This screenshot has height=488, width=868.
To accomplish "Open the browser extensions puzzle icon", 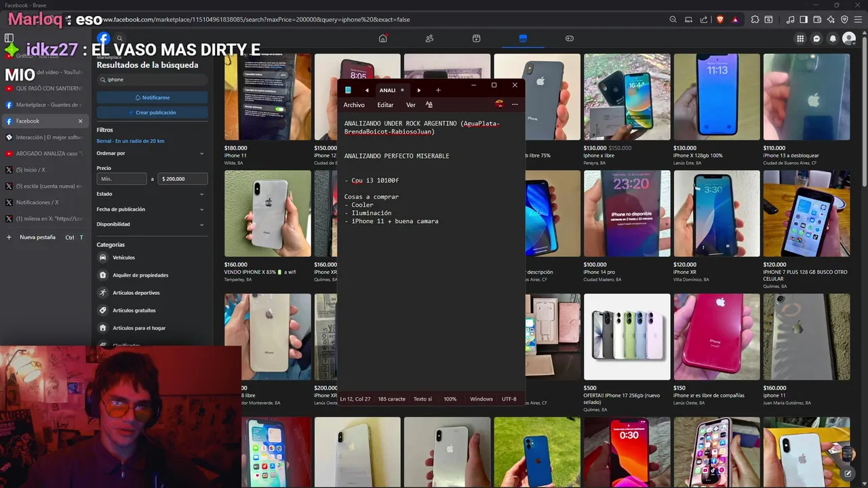I will (x=755, y=20).
